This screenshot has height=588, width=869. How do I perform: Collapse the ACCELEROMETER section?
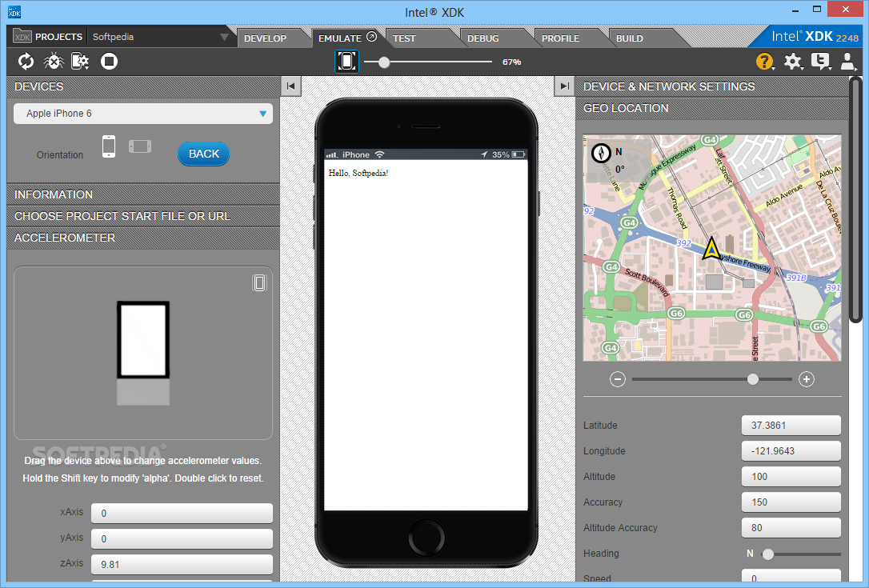pos(143,238)
